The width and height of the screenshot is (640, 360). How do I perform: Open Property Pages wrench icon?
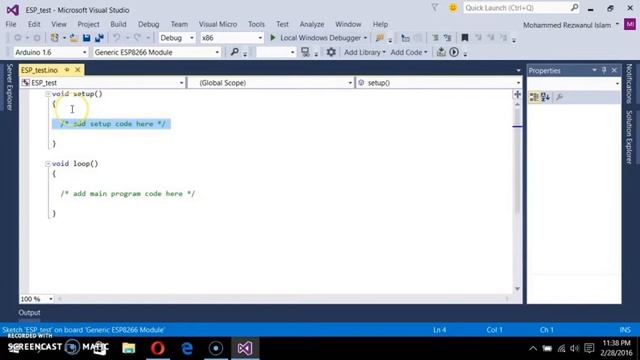(560, 97)
